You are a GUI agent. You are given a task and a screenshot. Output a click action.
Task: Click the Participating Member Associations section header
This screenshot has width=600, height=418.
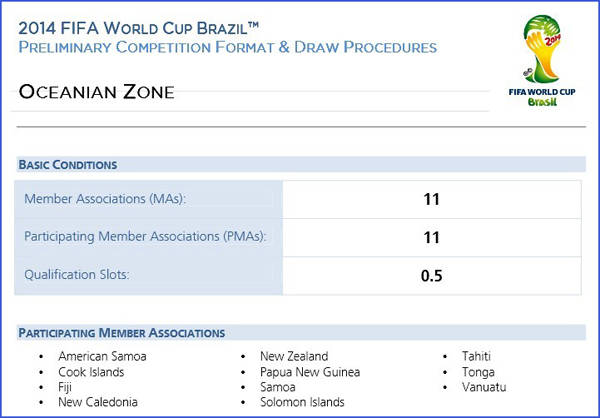[122, 333]
